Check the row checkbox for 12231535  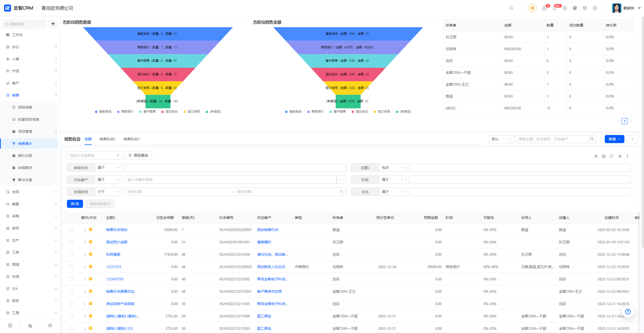tap(71, 267)
